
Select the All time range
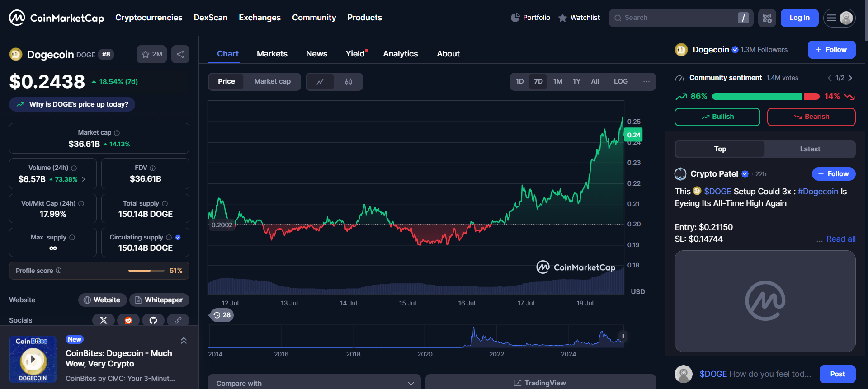pos(595,82)
